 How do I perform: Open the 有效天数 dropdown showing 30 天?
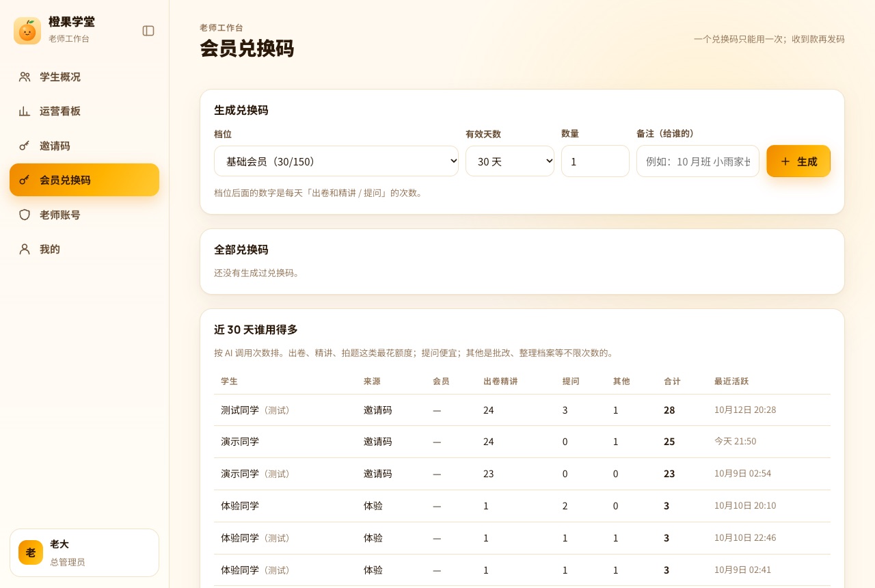(510, 161)
